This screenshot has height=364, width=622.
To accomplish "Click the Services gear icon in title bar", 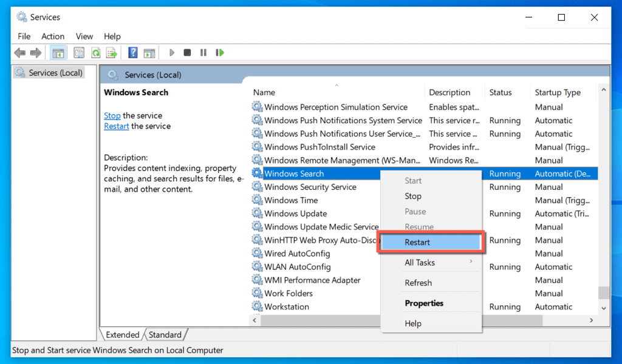I will pos(21,17).
